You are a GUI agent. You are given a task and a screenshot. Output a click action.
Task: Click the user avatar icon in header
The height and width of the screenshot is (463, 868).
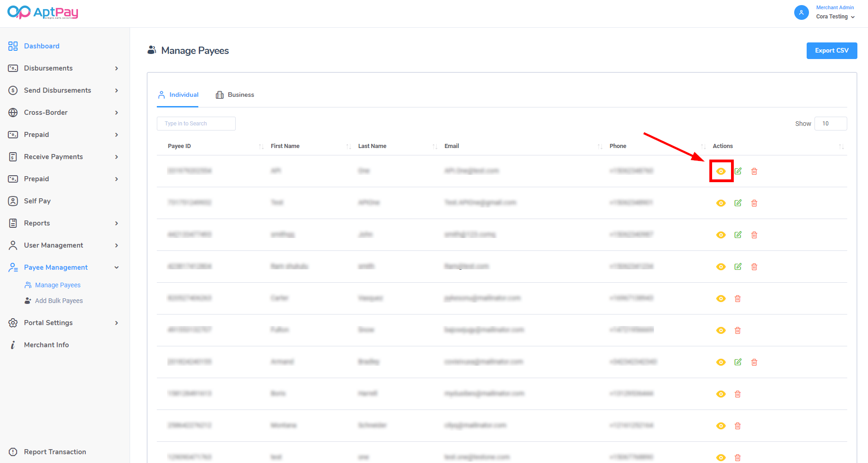[801, 12]
